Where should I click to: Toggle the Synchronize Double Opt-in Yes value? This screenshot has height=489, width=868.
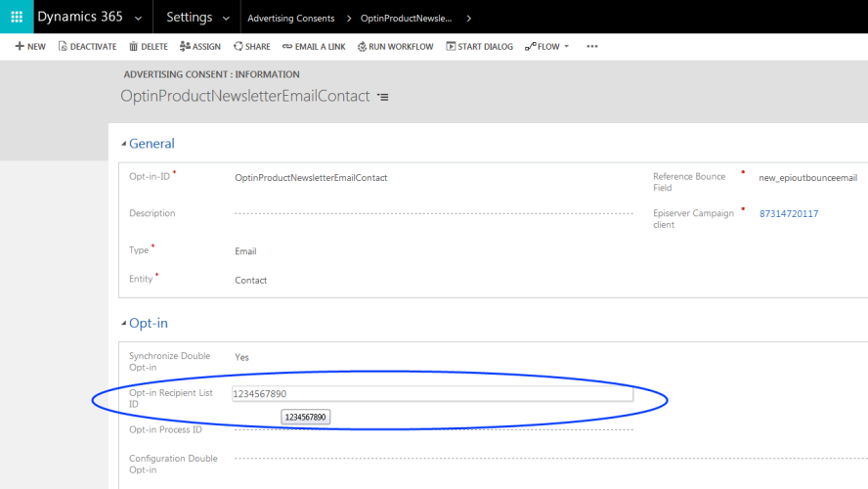click(241, 357)
